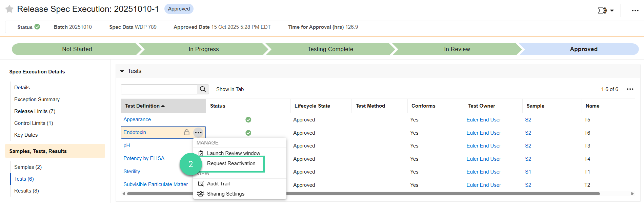
Task: Click the Testing Complete lifecycle stage
Action: click(330, 49)
